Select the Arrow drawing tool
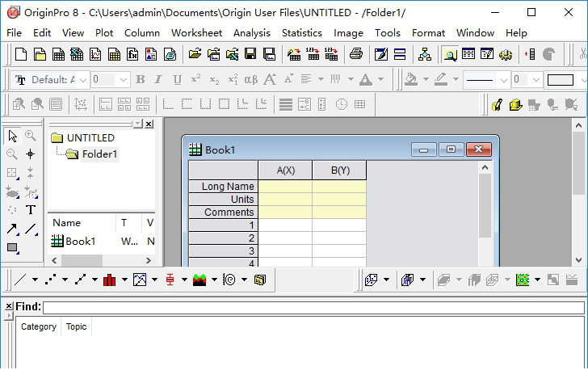Screen dimensions: 588x383 (12, 229)
